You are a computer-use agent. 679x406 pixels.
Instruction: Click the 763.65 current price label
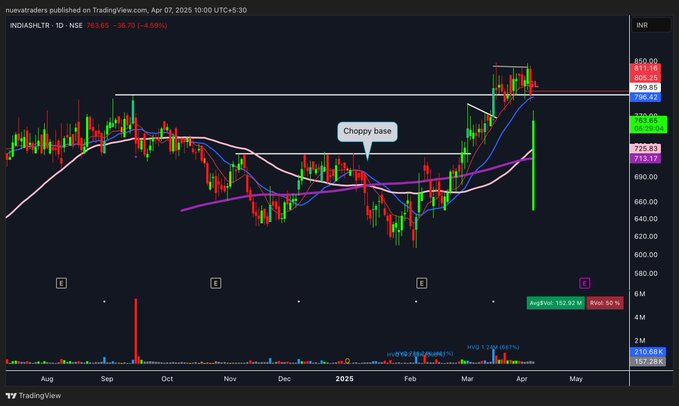pos(646,121)
